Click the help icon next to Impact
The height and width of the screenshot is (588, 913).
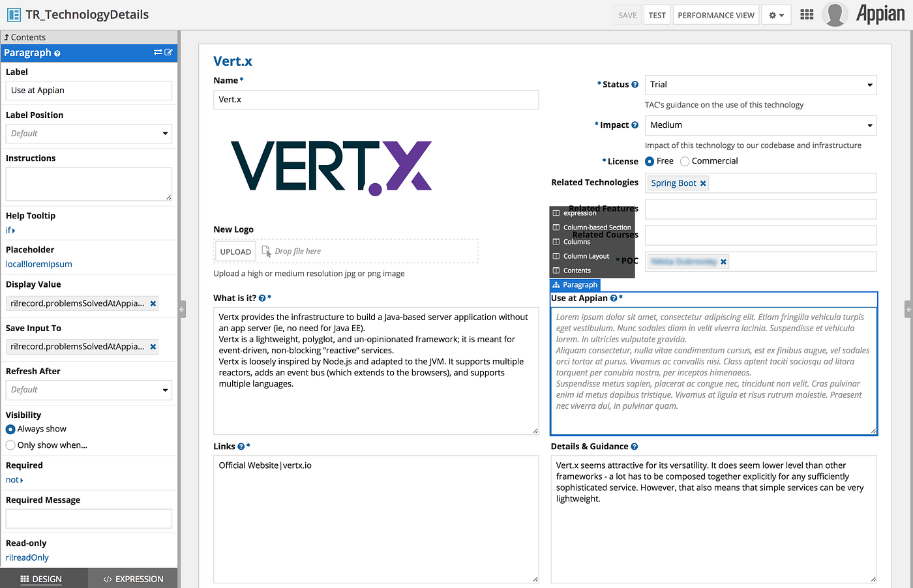tap(635, 125)
